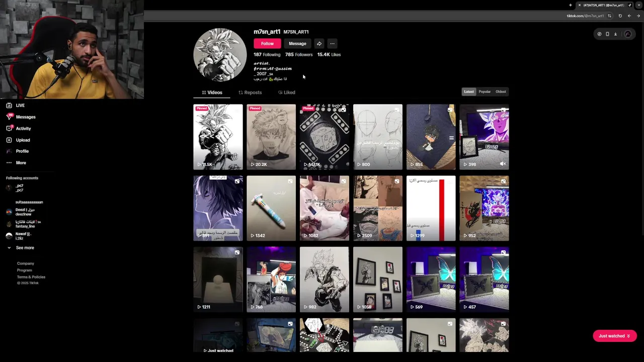View the 187 Following list

point(267,55)
